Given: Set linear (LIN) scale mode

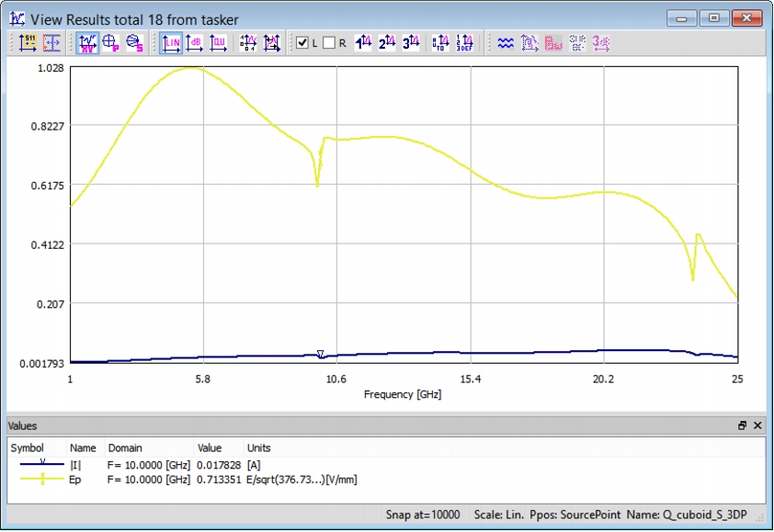Looking at the screenshot, I should 171,43.
